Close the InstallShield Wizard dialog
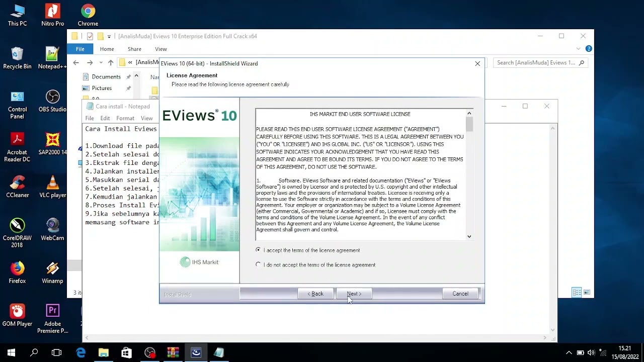This screenshot has width=644, height=362. (x=477, y=63)
